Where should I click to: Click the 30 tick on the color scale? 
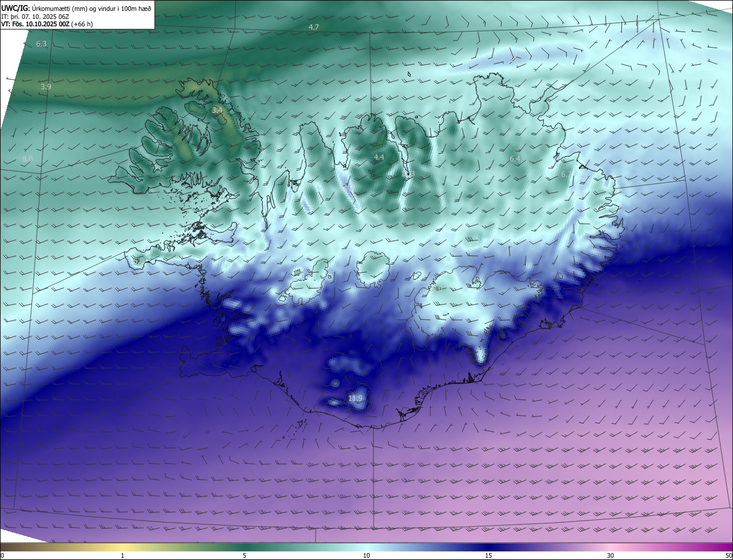[610, 555]
